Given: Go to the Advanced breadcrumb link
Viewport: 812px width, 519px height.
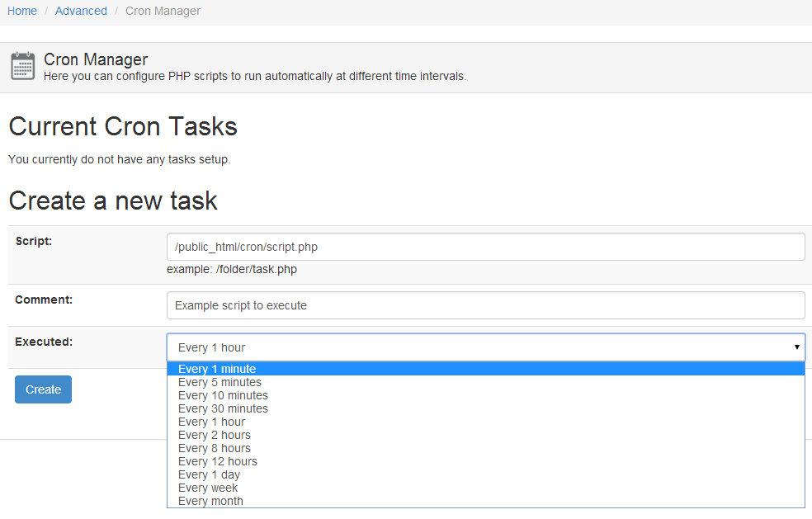Looking at the screenshot, I should pyautogui.click(x=81, y=11).
